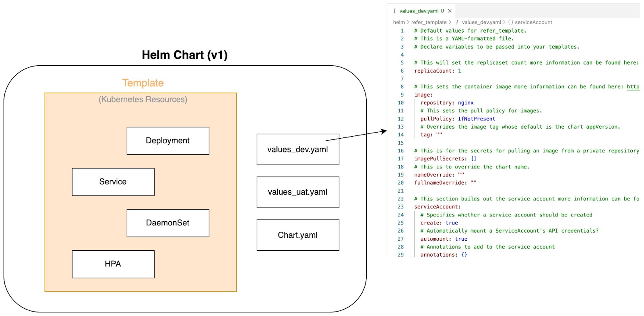Click comment '# Automatically mount a ServiceAccount's API credentials?'
The image size is (644, 316).
[x=509, y=231]
